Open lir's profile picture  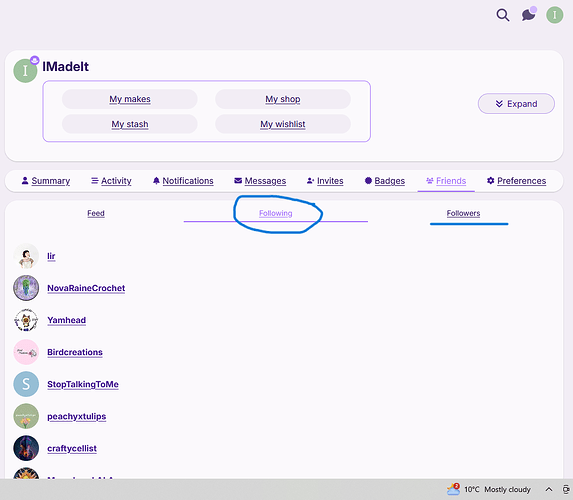click(26, 256)
